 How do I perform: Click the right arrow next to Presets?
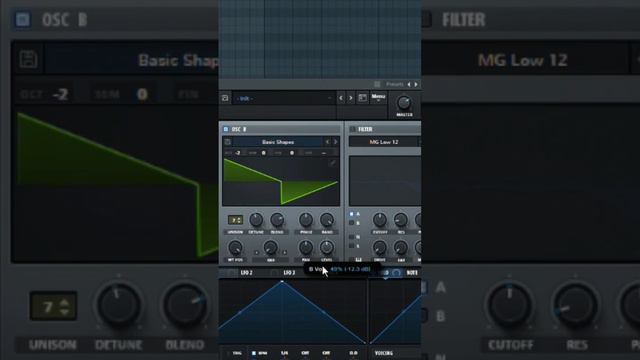click(416, 84)
